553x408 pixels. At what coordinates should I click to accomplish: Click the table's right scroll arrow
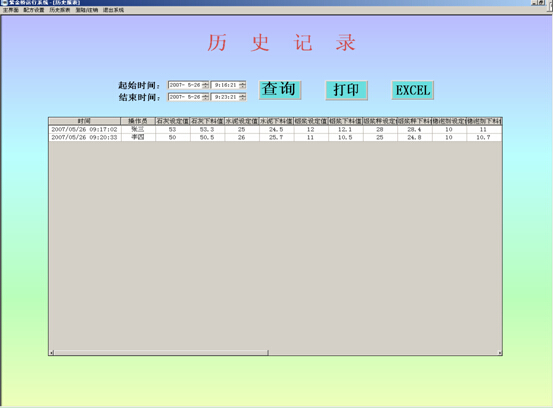499,353
